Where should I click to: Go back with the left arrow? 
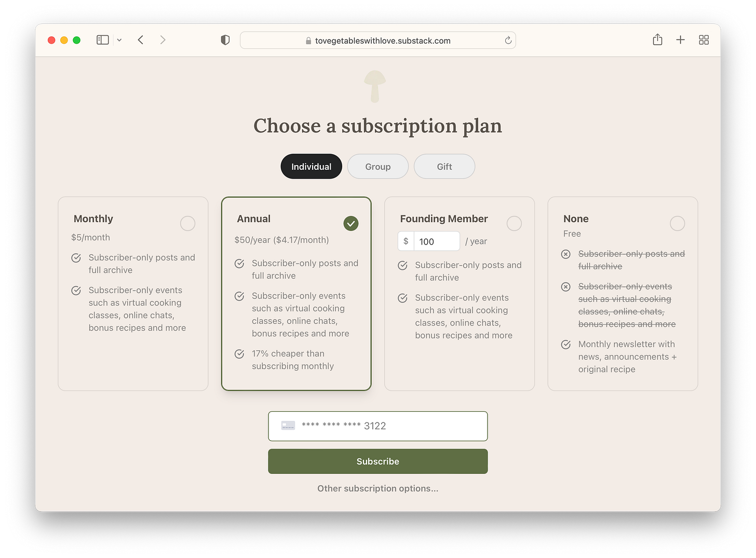(140, 40)
